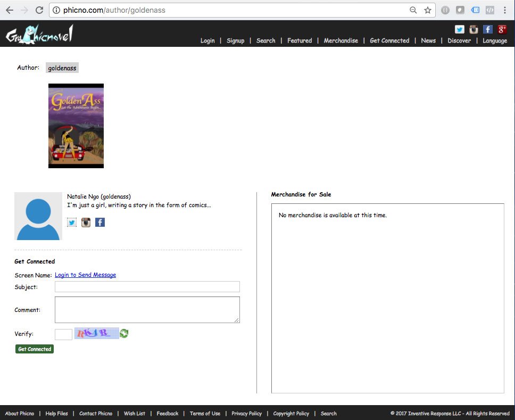Screen dimensions: 515x420
Task: Click the 'Get Connected' section heading
Action: click(35, 261)
